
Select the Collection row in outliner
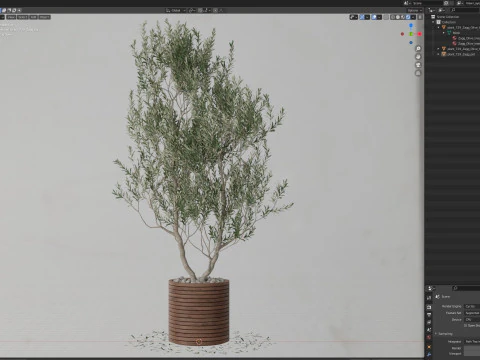453,22
